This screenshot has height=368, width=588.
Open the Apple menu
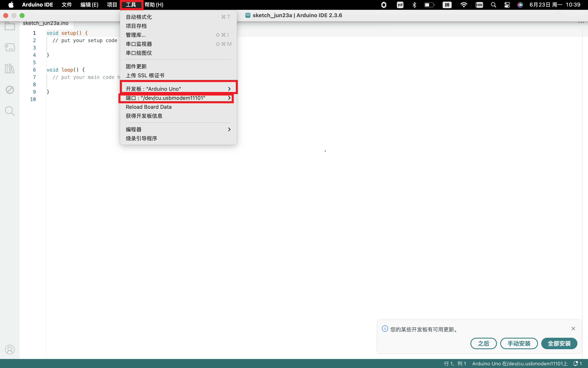(11, 5)
